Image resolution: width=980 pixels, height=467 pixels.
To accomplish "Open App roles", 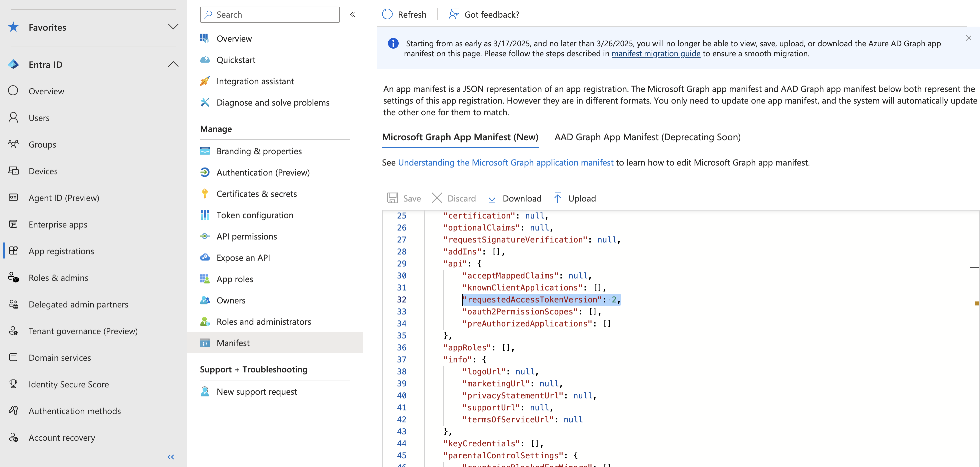I will point(234,279).
